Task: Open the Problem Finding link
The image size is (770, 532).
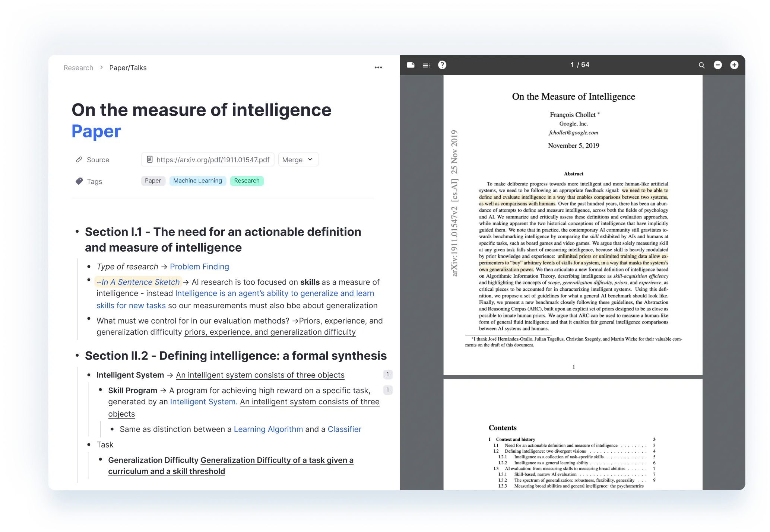Action: click(199, 267)
